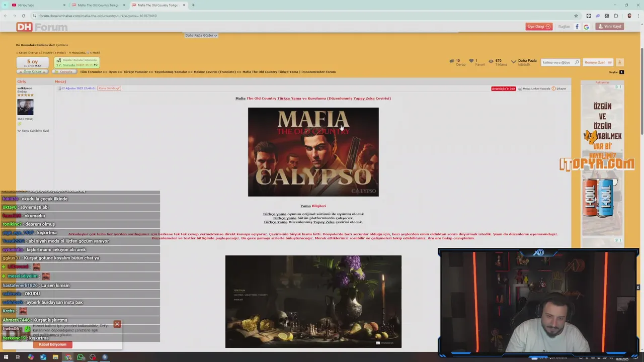Switch to the YouTube tab
Image resolution: width=644 pixels, height=362 pixels.
point(39,5)
